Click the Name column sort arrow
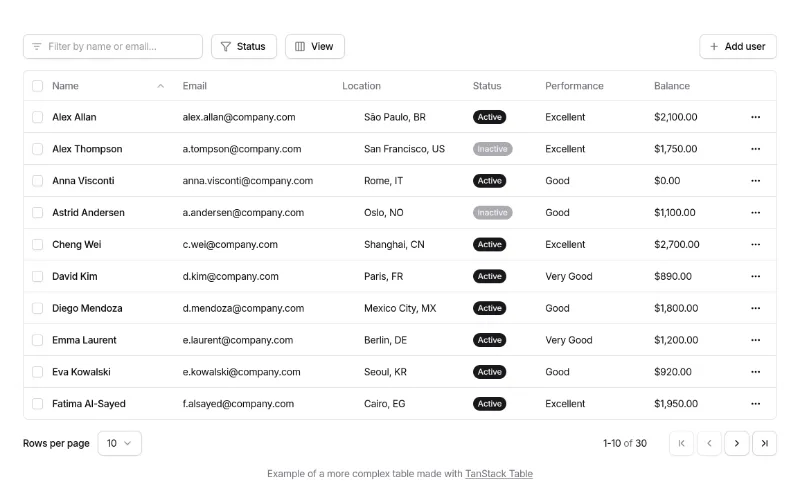Viewport: 800px width, 500px height. (x=161, y=86)
